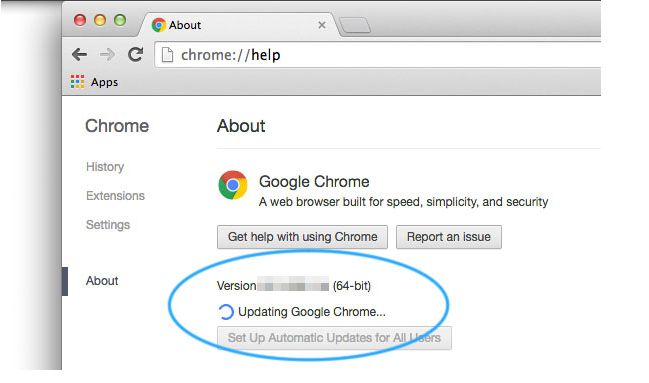This screenshot has height=383, width=649.
Task: Select About in the sidebar
Action: point(102,281)
